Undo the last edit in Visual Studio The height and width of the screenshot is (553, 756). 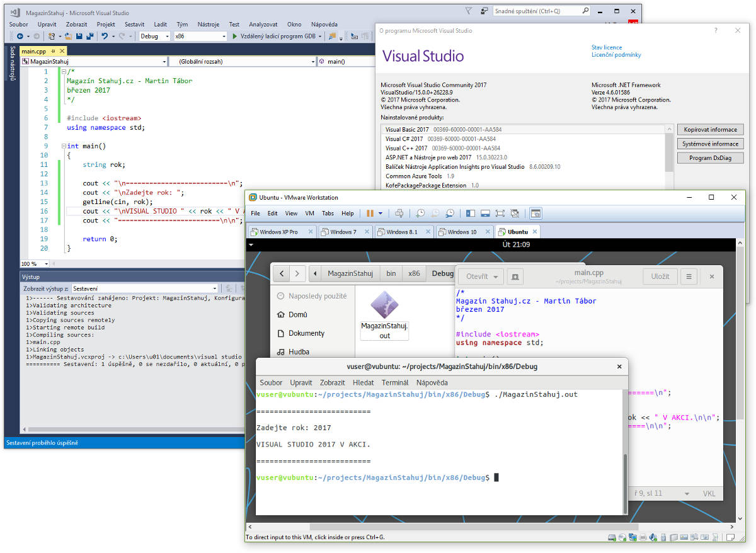point(105,37)
